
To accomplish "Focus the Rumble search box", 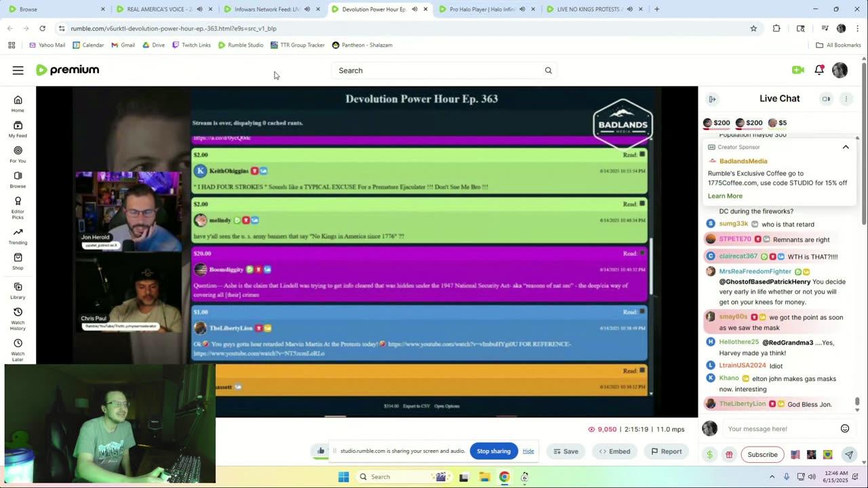I will click(444, 70).
